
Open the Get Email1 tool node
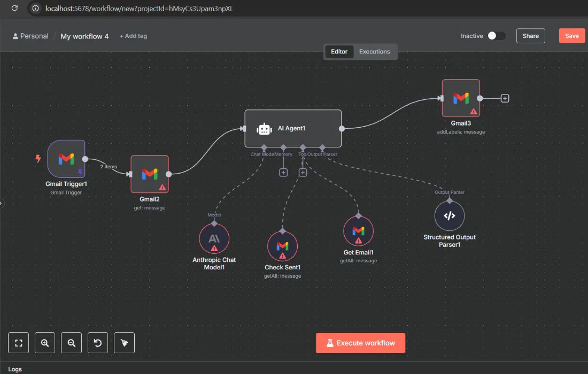point(358,231)
